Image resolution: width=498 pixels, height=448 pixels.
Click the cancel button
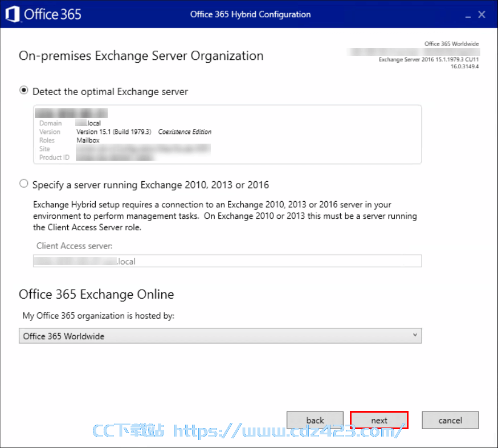click(450, 420)
